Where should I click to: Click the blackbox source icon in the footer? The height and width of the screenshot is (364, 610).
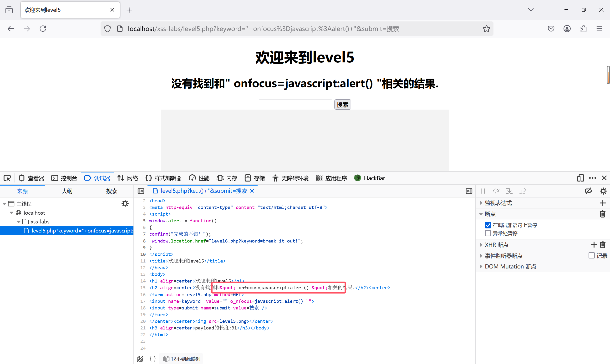click(140, 359)
